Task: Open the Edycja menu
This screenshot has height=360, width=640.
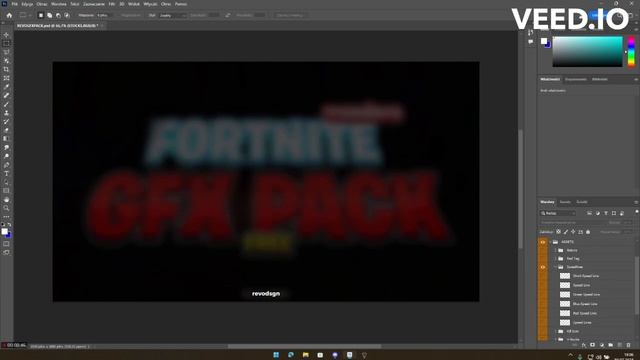Action: [27, 4]
